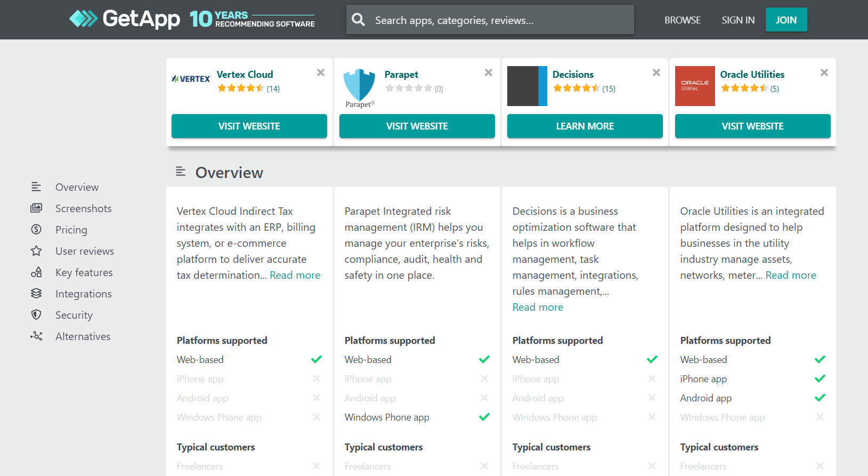Click the Alternatives nodes icon

click(36, 336)
